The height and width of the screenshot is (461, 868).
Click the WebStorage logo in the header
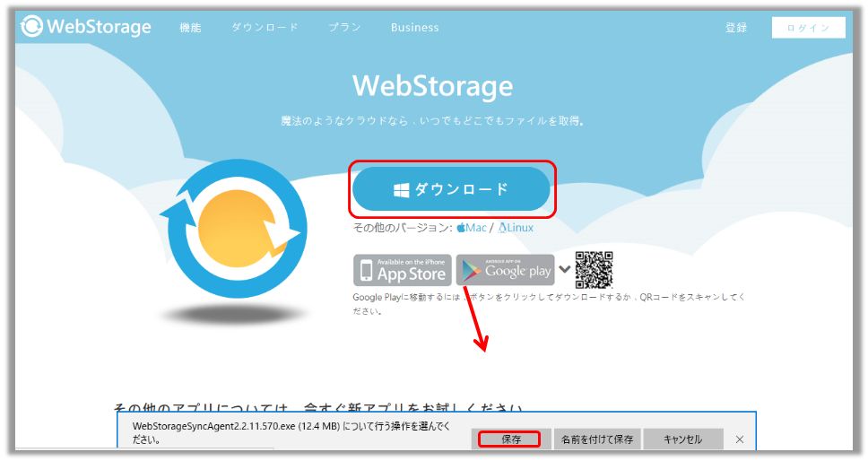coord(86,26)
